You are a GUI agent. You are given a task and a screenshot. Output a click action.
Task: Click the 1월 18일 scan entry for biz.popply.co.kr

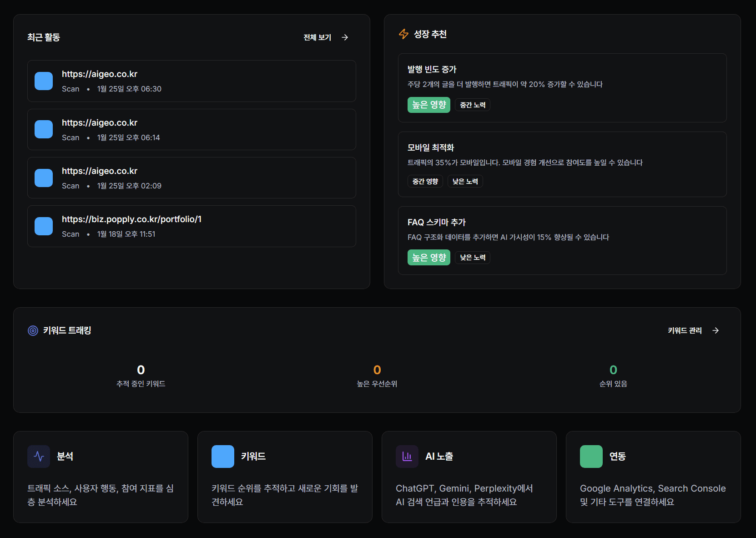tap(192, 226)
